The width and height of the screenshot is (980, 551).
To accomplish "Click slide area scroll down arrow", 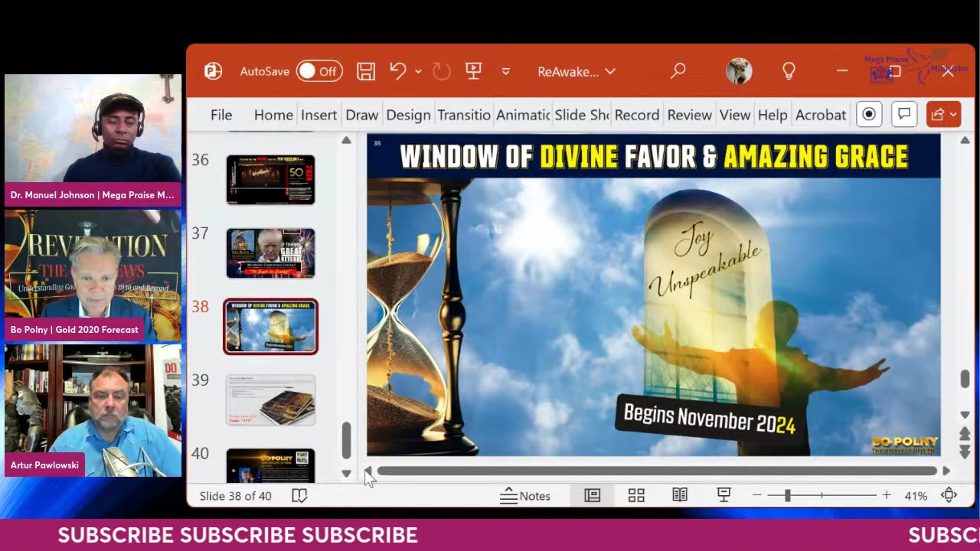I will coord(965,414).
